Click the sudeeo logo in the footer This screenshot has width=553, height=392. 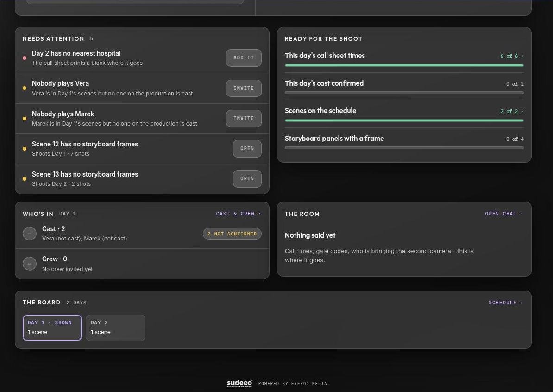click(239, 384)
